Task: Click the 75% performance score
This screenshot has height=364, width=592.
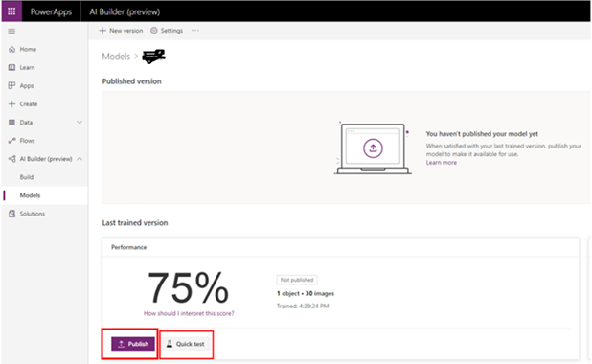Action: (188, 288)
